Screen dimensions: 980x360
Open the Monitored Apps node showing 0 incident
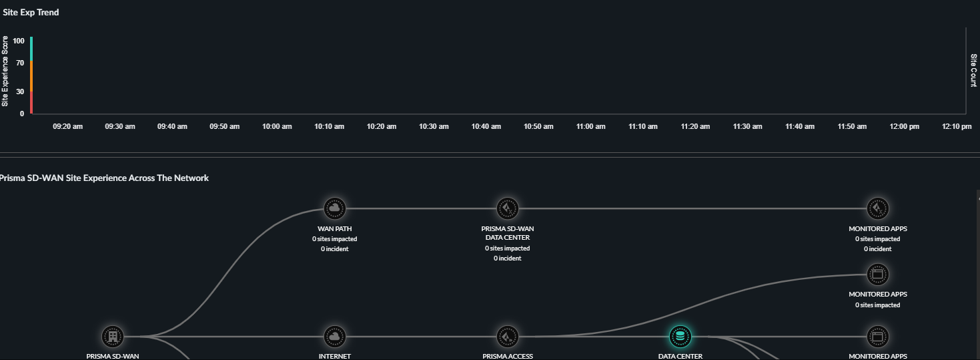point(877,208)
